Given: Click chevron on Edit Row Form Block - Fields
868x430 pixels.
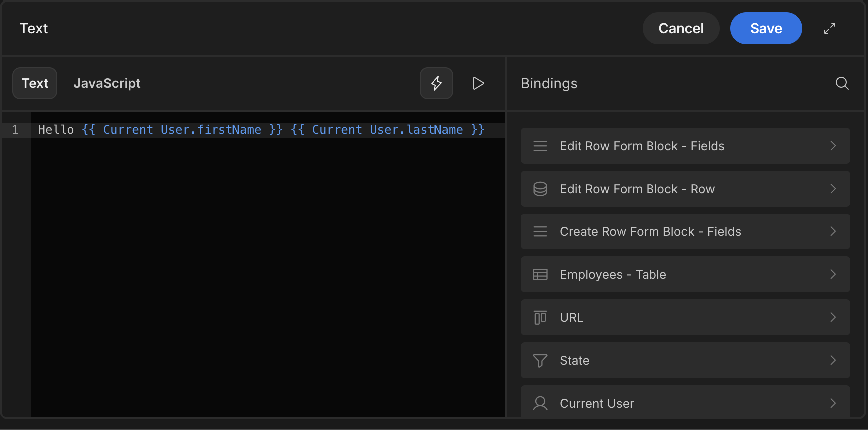Looking at the screenshot, I should [x=833, y=146].
